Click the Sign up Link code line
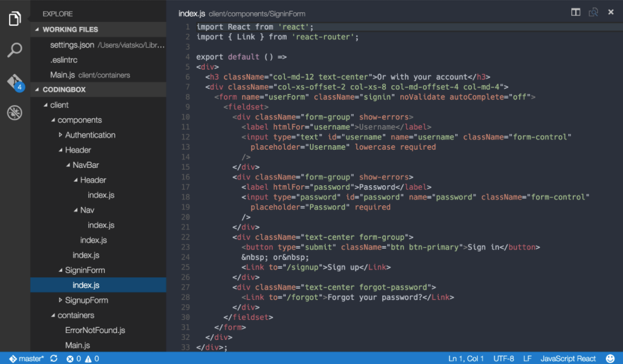The height and width of the screenshot is (364, 623). point(316,267)
